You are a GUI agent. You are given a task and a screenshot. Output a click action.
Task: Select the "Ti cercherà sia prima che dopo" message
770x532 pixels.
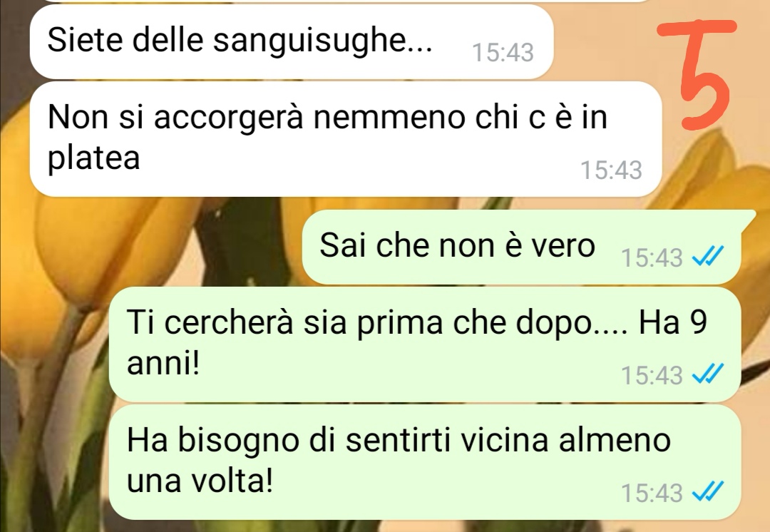point(425,345)
